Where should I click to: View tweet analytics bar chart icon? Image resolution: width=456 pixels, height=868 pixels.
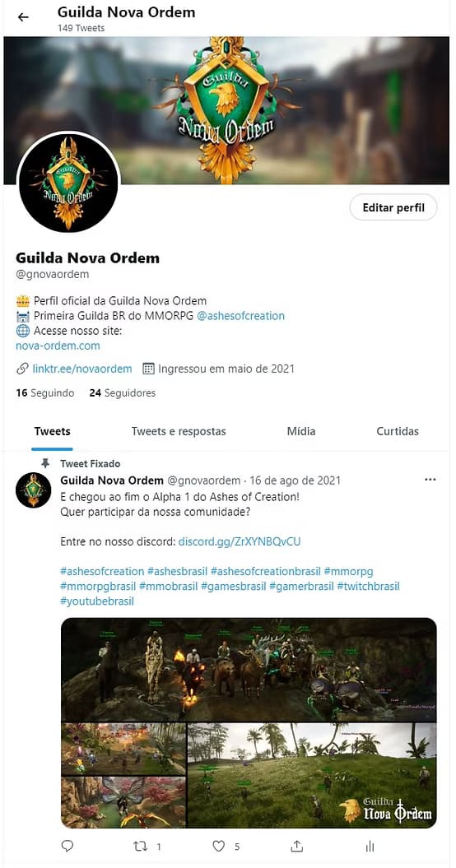(370, 846)
